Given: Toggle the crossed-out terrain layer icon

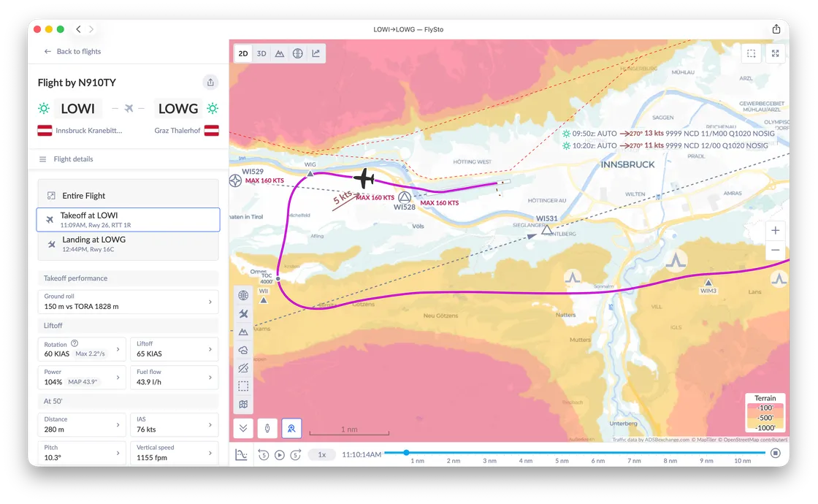Looking at the screenshot, I should (x=243, y=368).
